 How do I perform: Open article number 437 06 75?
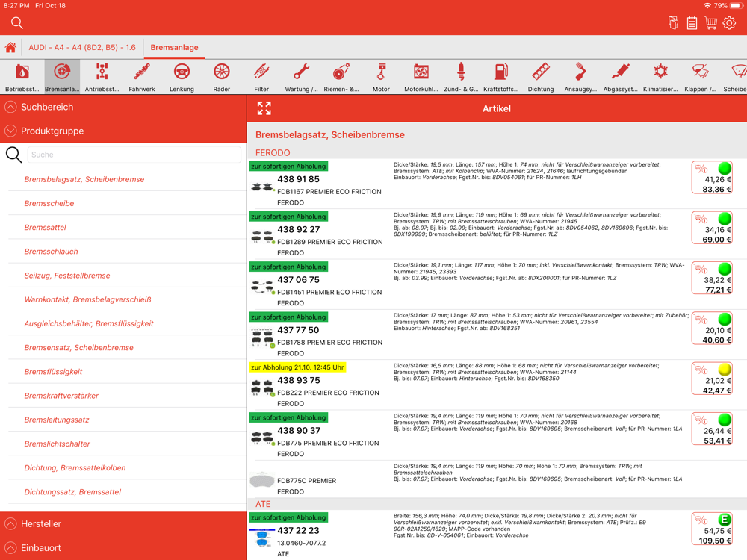(298, 280)
